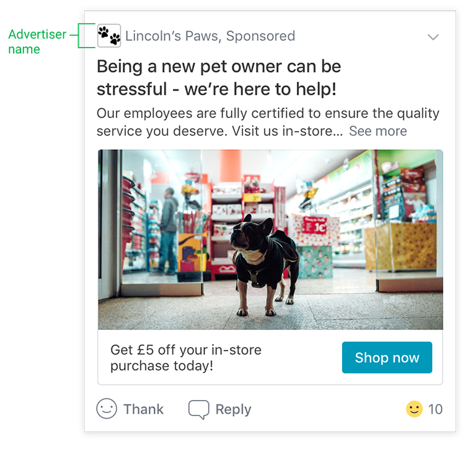Screen dimensions: 476x462
Task: Click the green Advertiser name annotation label
Action: [x=37, y=42]
